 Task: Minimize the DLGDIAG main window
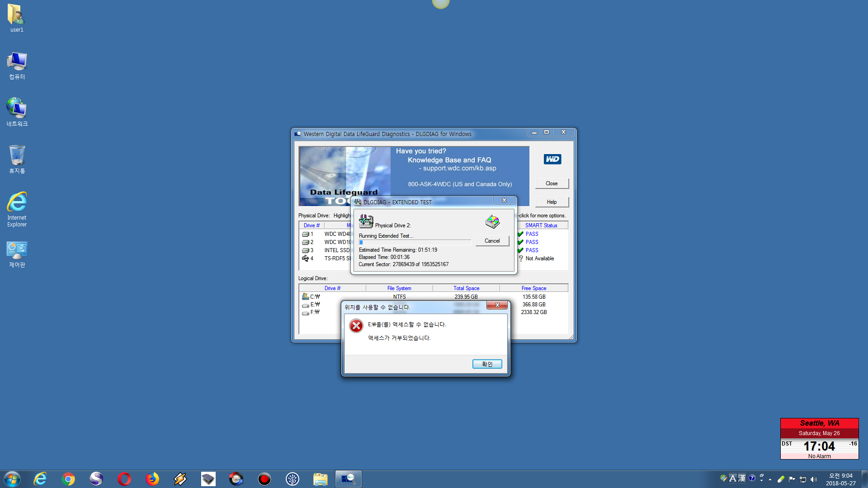(x=534, y=132)
